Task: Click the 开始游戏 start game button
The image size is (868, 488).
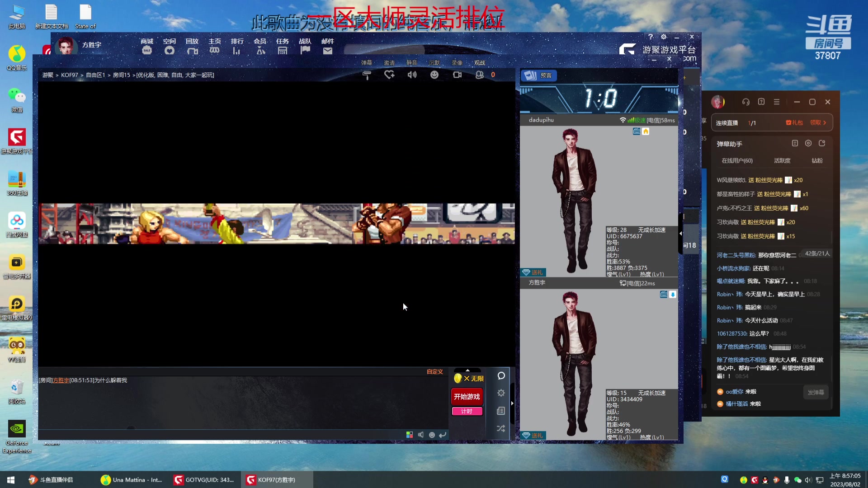Action: (467, 397)
